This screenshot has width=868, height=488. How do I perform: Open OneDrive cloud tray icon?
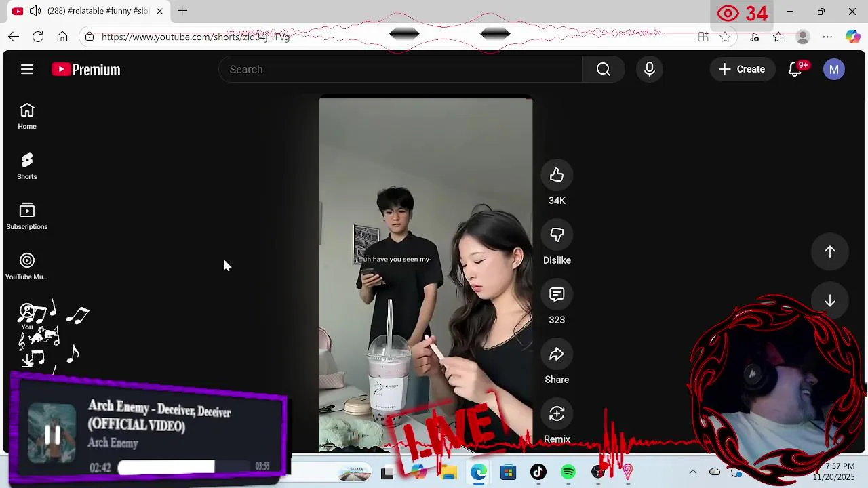pos(715,472)
